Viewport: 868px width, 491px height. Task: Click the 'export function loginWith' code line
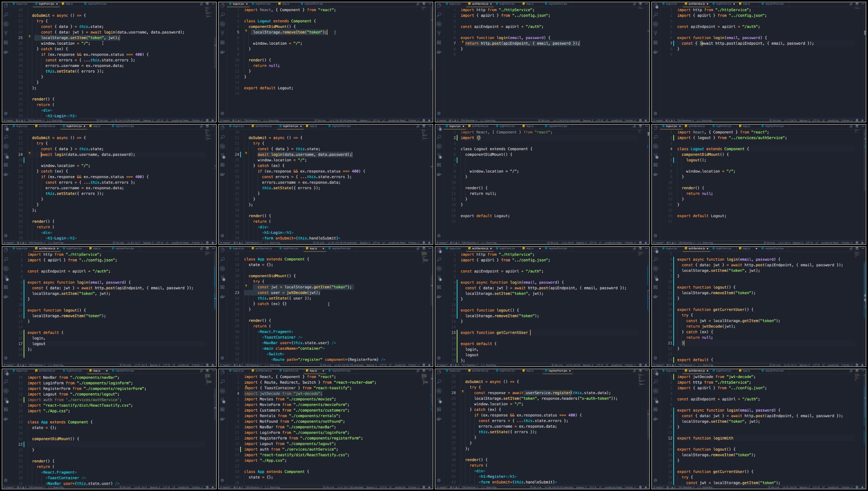705,438
